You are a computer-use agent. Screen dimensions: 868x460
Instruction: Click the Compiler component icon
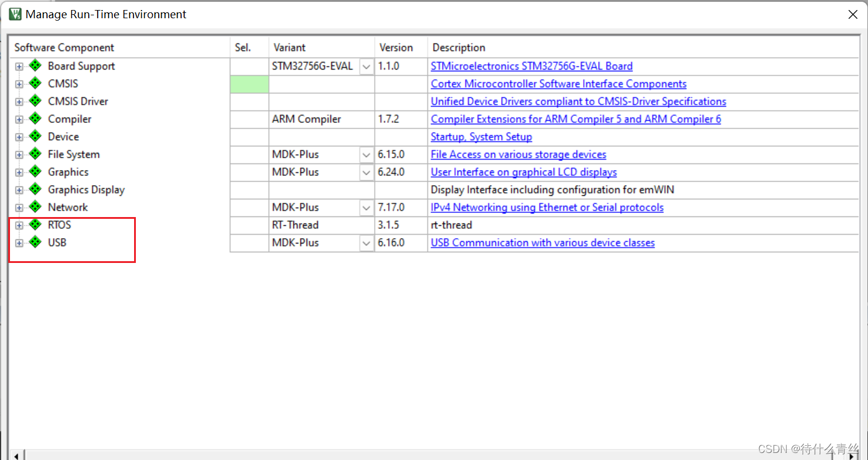pos(35,119)
